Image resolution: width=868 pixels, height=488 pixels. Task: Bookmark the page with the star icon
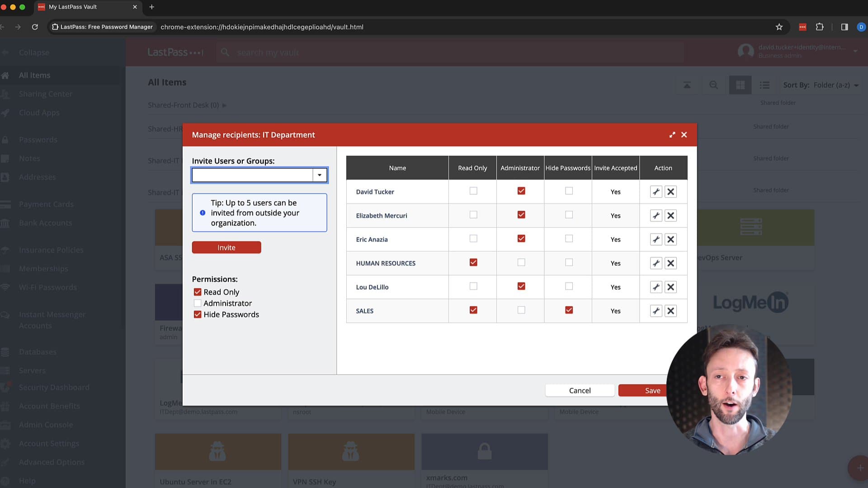(x=779, y=27)
